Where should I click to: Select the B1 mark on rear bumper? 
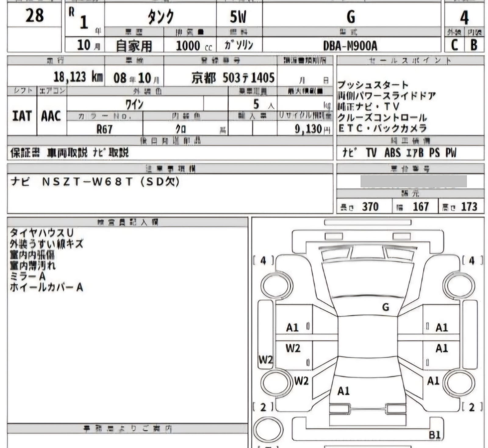pos(434,435)
